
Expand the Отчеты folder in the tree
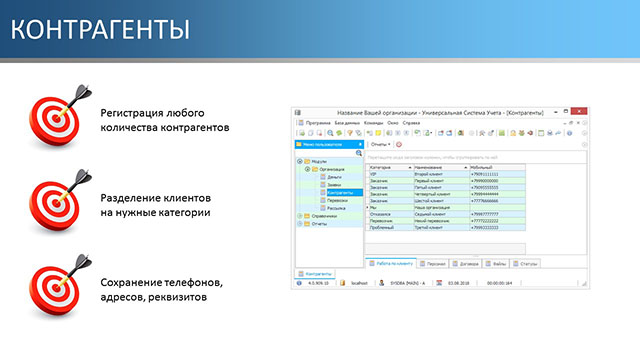coord(300,224)
